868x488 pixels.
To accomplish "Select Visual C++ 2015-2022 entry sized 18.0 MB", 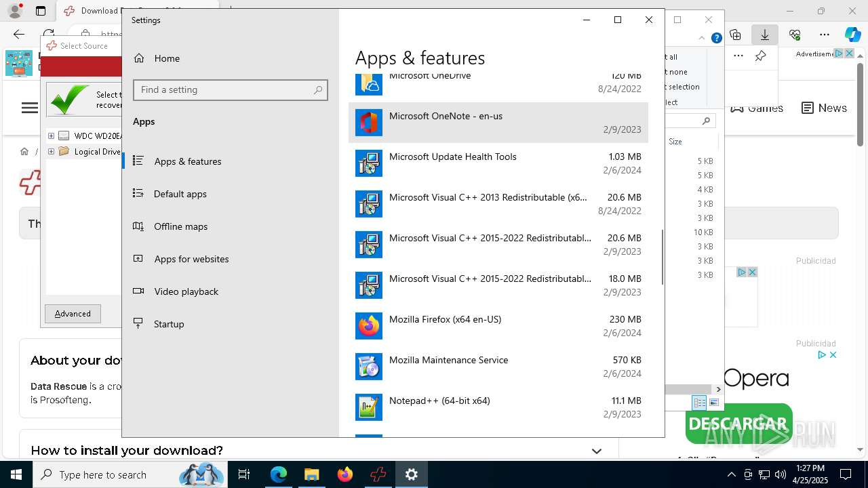I will [x=498, y=285].
